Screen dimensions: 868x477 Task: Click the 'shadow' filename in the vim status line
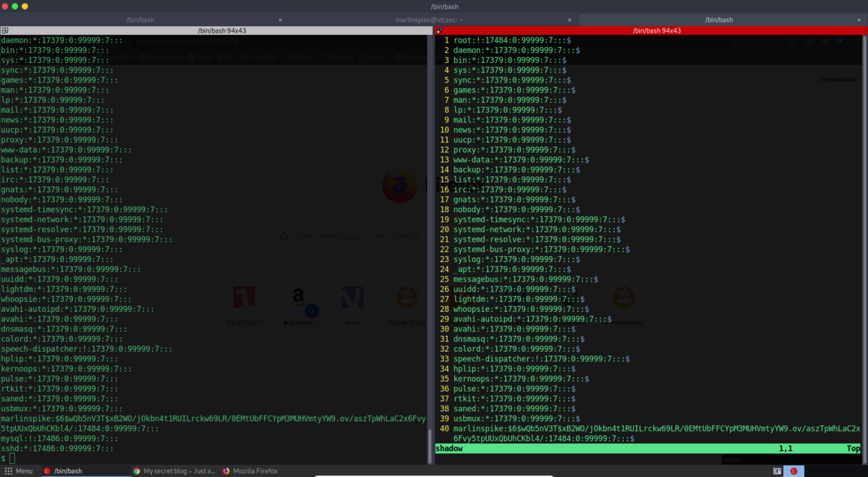tap(449, 449)
